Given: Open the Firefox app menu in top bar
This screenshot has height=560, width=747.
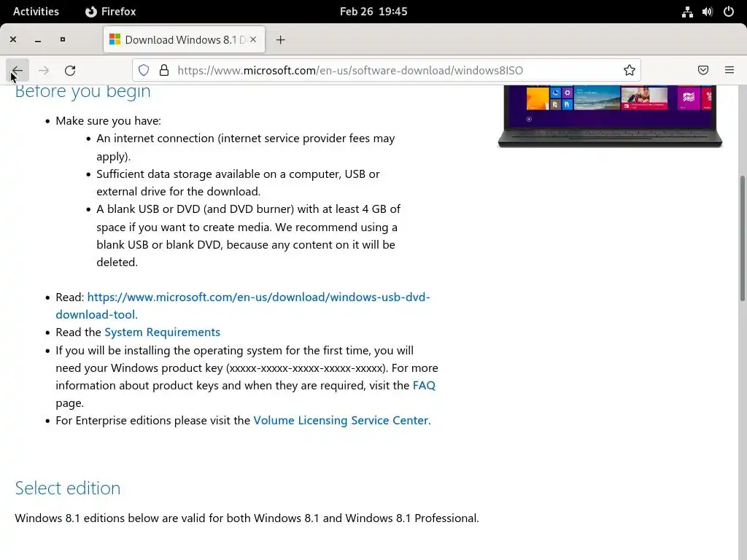Looking at the screenshot, I should tap(111, 12).
